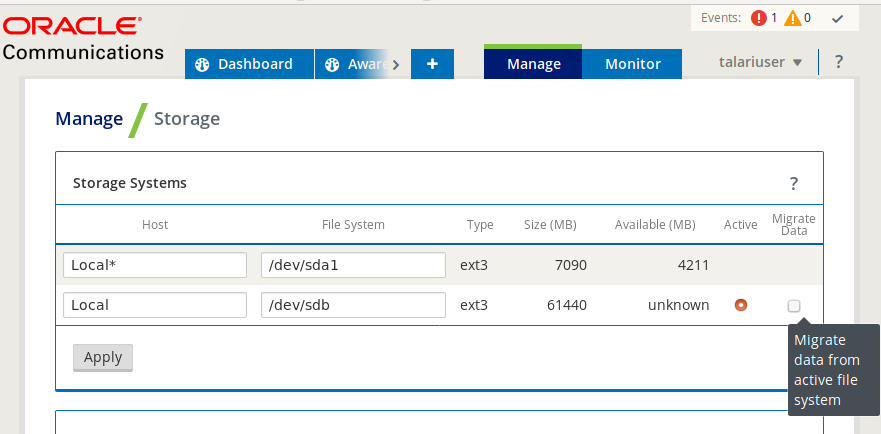Click the events acknowledge checkmark
The width and height of the screenshot is (881, 434).
[x=838, y=19]
